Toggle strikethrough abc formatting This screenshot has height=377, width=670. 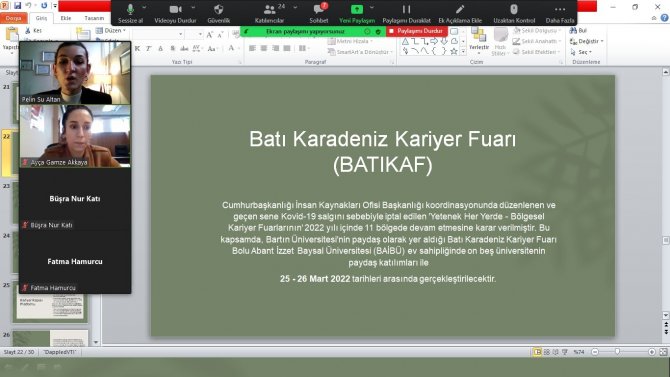(x=184, y=49)
